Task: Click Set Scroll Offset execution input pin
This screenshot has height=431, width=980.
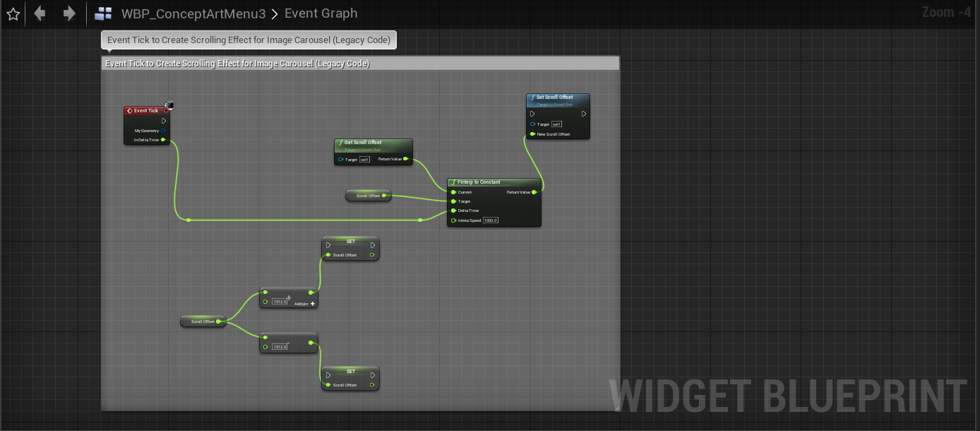Action: pos(532,114)
